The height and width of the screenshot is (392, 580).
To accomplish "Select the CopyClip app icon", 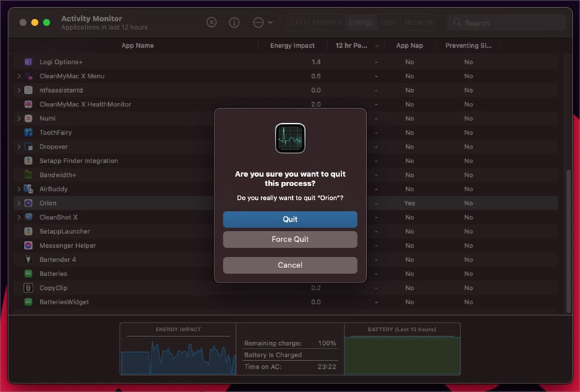I will (x=28, y=288).
